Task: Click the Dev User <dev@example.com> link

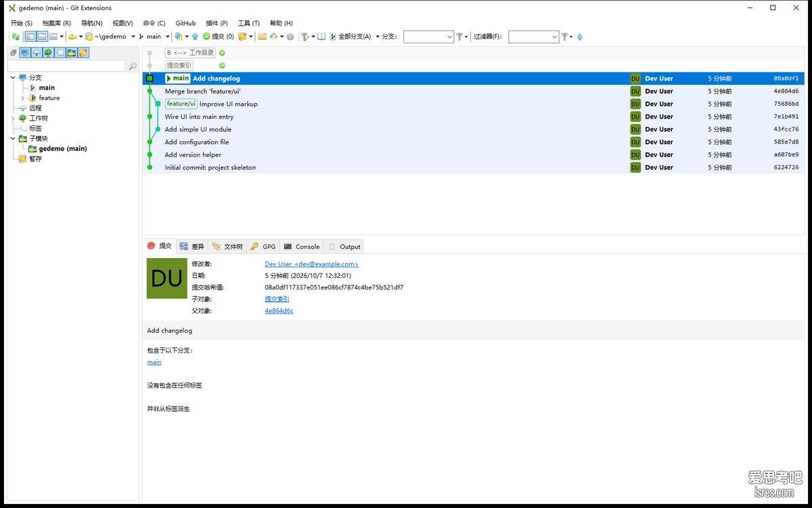Action: click(311, 264)
